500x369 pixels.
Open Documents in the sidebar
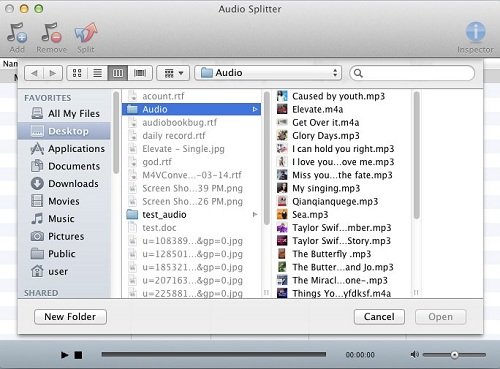click(x=65, y=166)
